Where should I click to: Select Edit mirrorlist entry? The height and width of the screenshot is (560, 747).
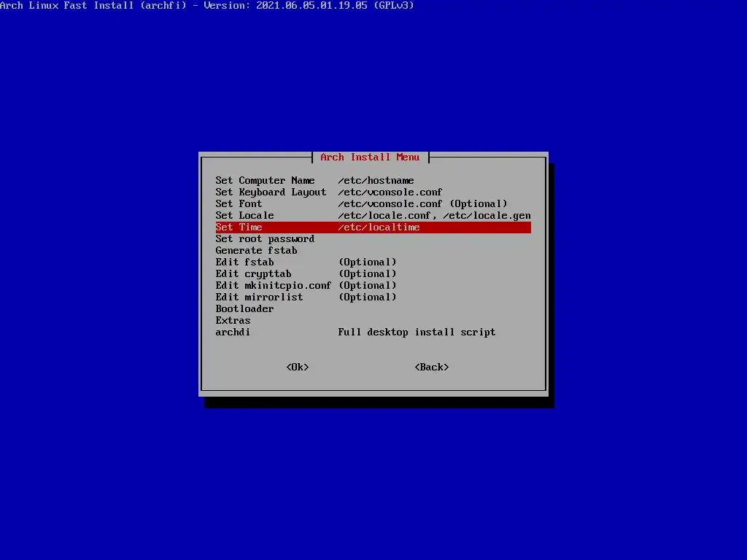[x=373, y=297]
